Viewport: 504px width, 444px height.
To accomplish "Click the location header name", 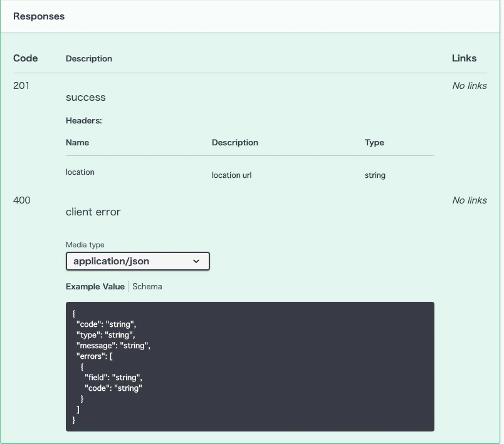I will 80,172.
